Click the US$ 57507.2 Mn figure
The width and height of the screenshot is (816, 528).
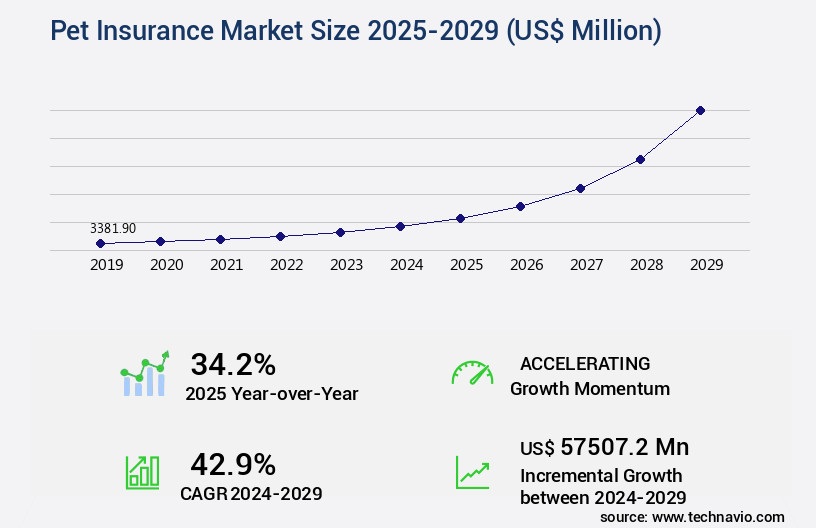coord(604,447)
